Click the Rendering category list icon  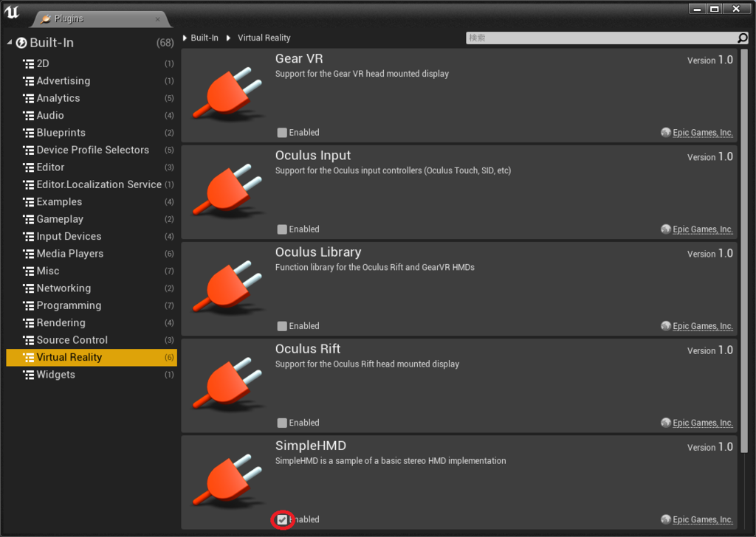[29, 322]
